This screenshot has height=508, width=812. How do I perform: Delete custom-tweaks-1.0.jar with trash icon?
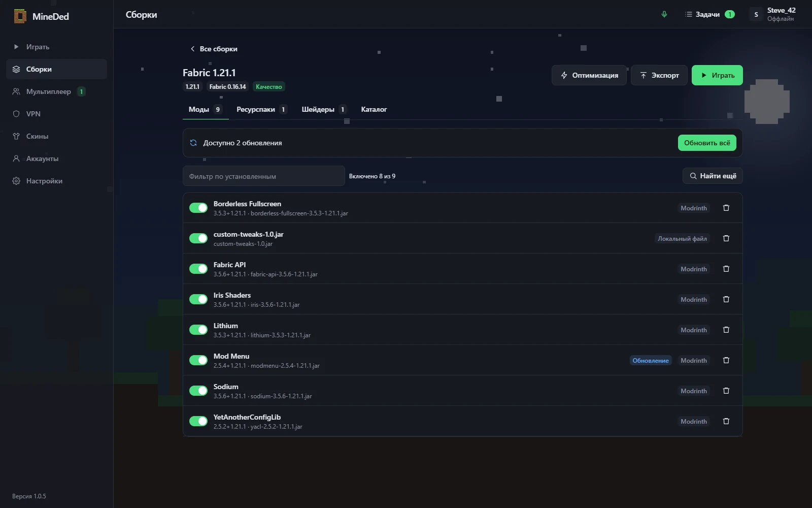click(x=726, y=238)
